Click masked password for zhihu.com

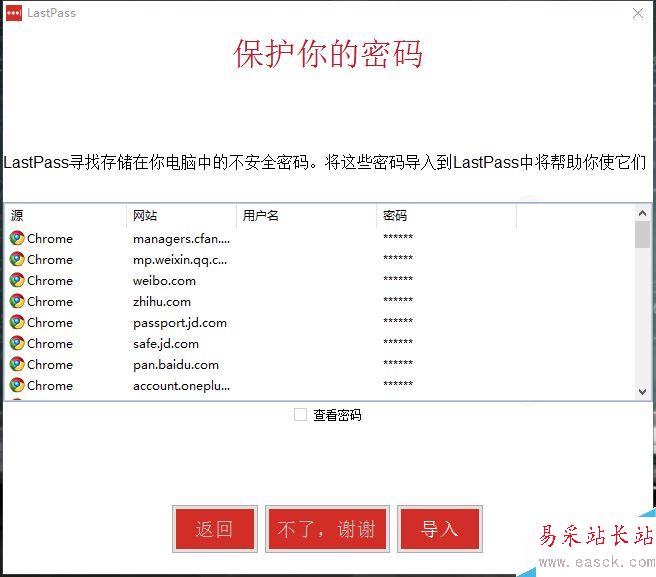tap(398, 300)
